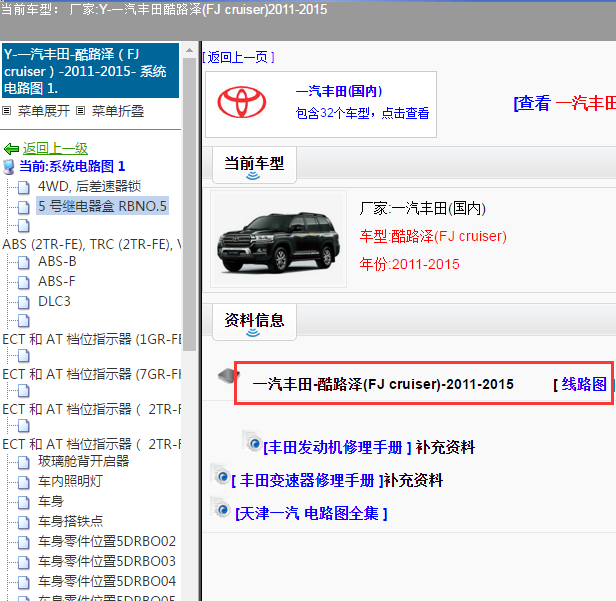Click the 返回上一页 link
Screen dimensions: 616x601
238,57
